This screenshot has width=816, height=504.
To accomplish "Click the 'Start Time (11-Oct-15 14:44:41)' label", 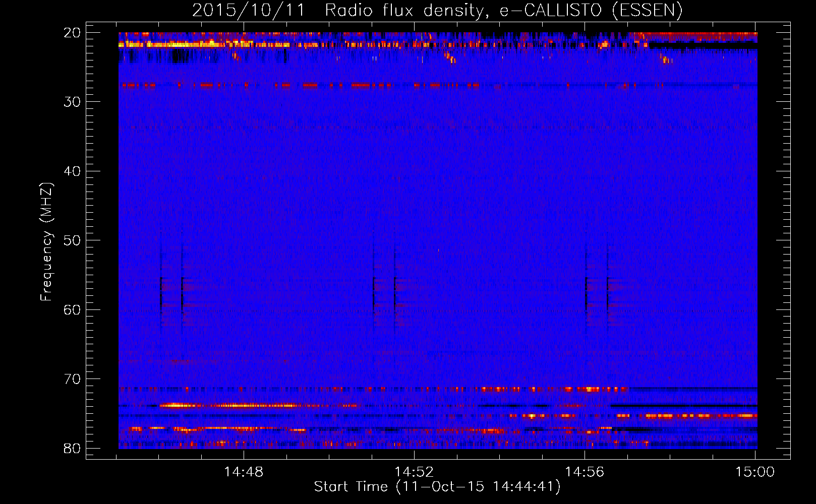I will pos(437,487).
